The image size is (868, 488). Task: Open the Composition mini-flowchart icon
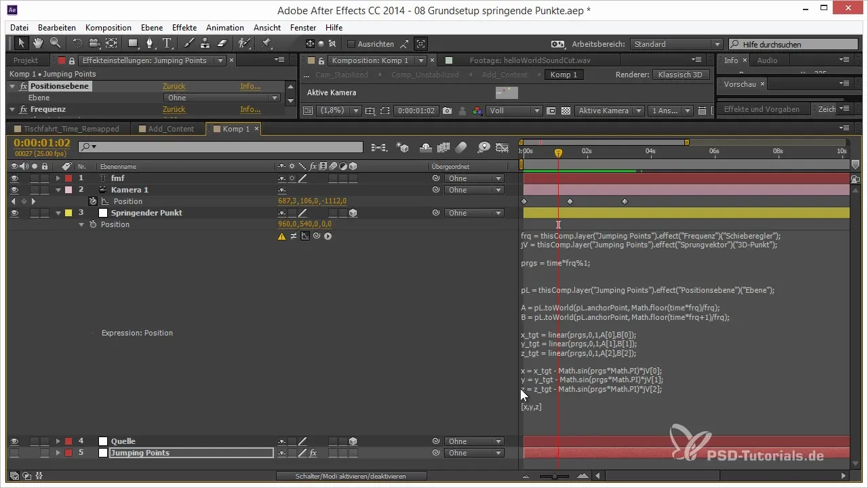[378, 146]
